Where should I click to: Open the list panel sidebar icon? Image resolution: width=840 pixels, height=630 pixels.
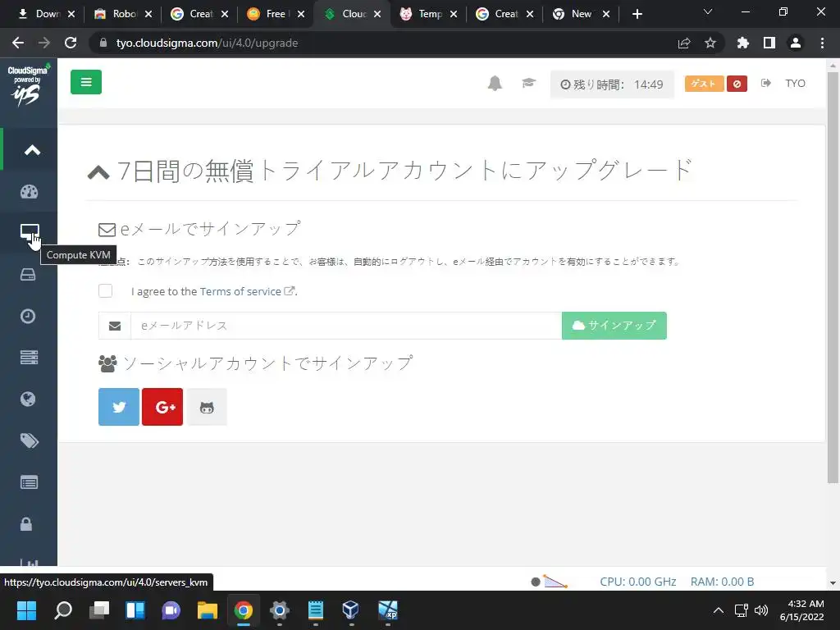(x=29, y=482)
